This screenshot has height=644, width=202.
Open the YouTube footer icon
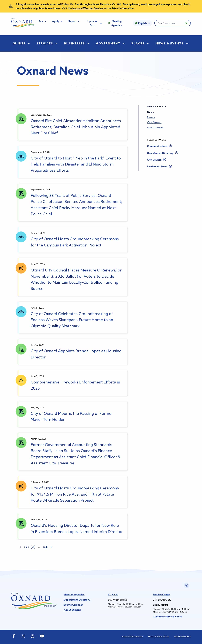tap(42, 636)
